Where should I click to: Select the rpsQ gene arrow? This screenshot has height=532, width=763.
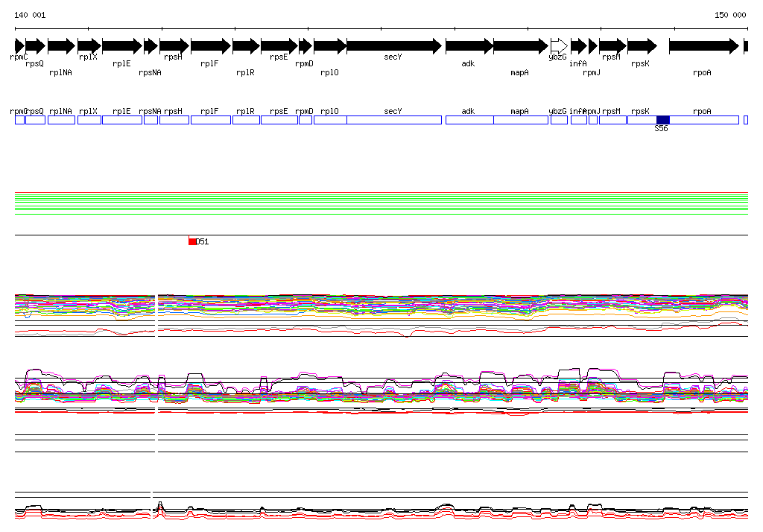pyautogui.click(x=36, y=46)
